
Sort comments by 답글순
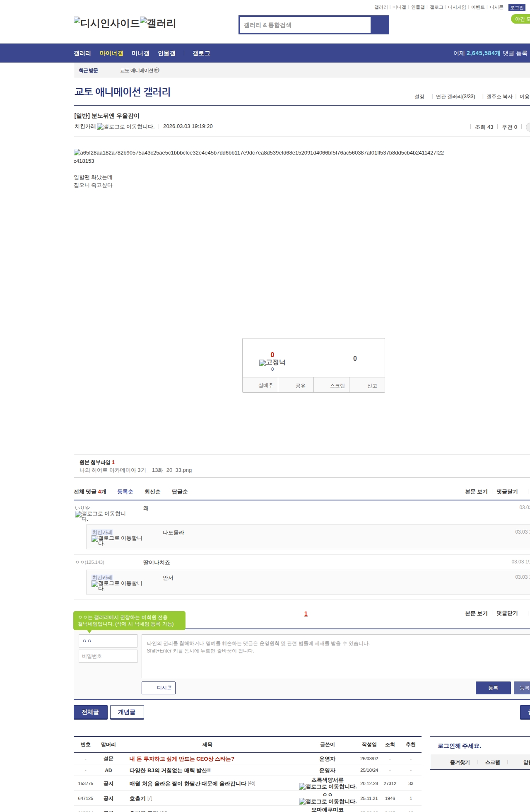pyautogui.click(x=180, y=492)
